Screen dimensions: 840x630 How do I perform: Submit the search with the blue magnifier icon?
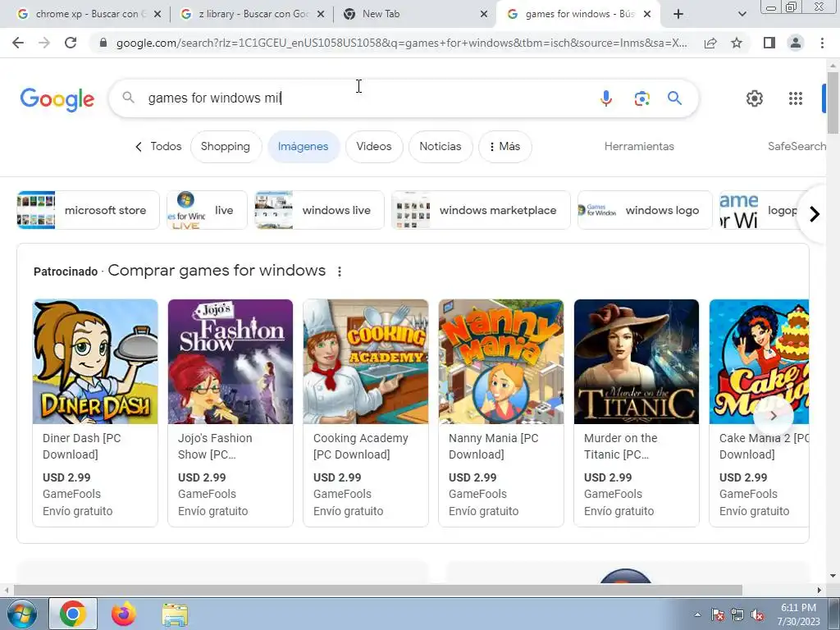pyautogui.click(x=674, y=98)
